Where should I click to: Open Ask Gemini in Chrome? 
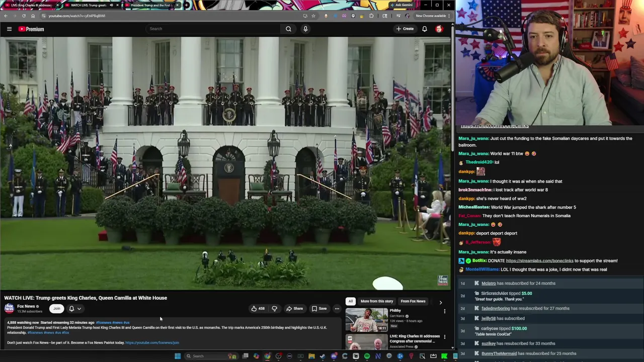(x=401, y=5)
